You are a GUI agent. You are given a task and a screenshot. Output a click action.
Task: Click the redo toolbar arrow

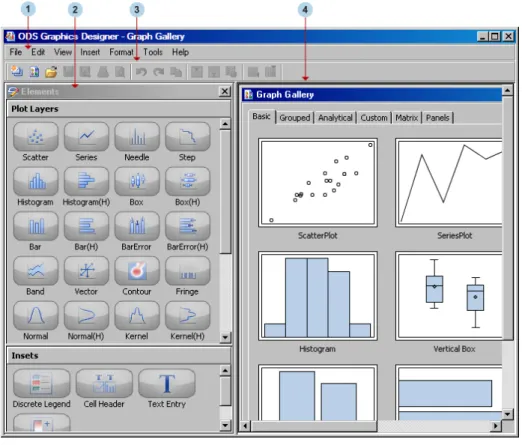(159, 72)
